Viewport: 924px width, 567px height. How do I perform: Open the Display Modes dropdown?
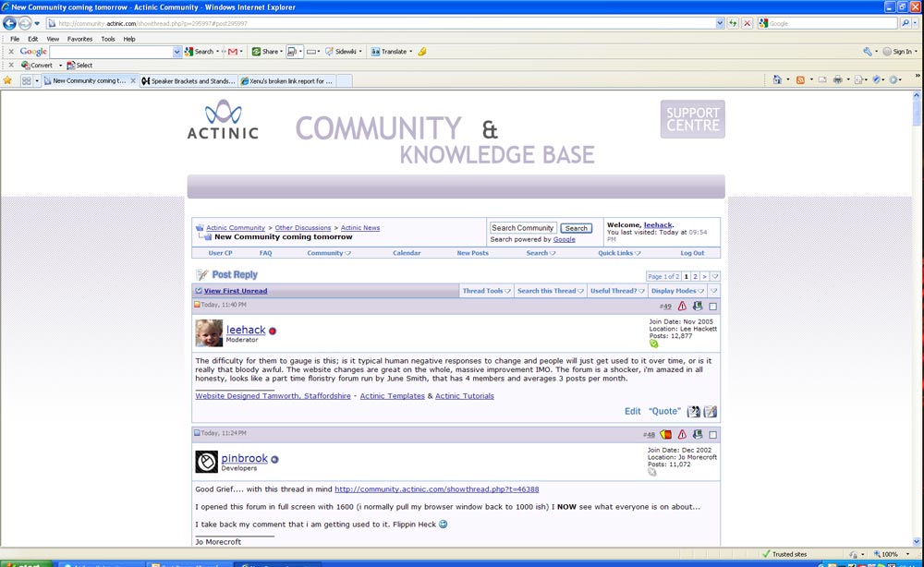677,291
